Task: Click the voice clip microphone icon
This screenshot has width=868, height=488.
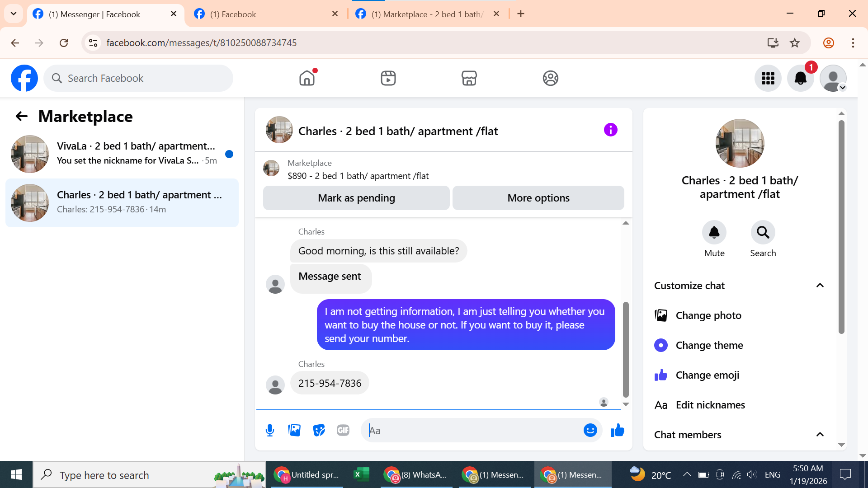Action: point(270,430)
